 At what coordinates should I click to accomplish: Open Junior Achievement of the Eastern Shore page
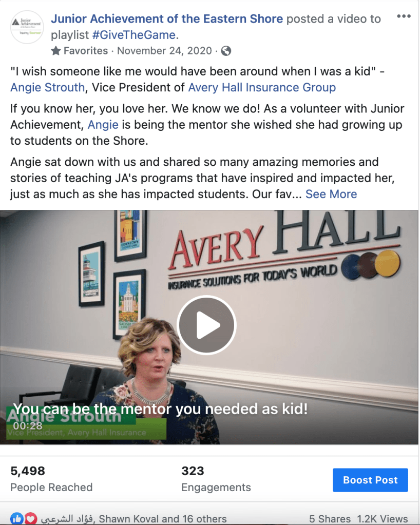click(167, 19)
